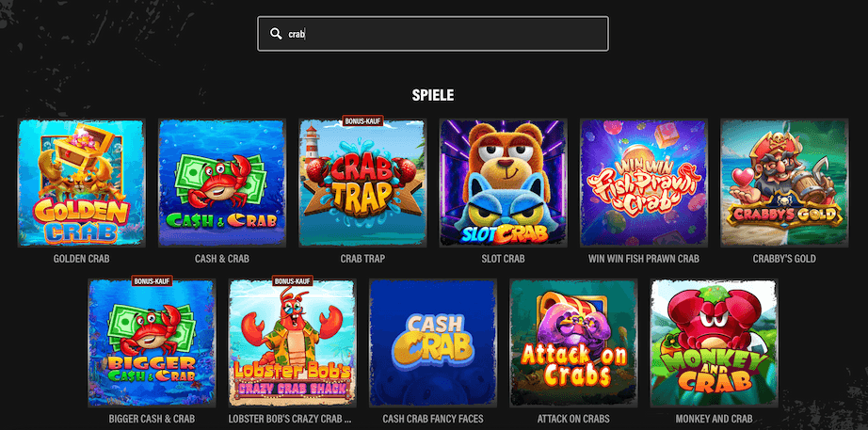
Task: Click the Bonus-Kauf badge on Crab Trap
Action: pyautogui.click(x=362, y=120)
